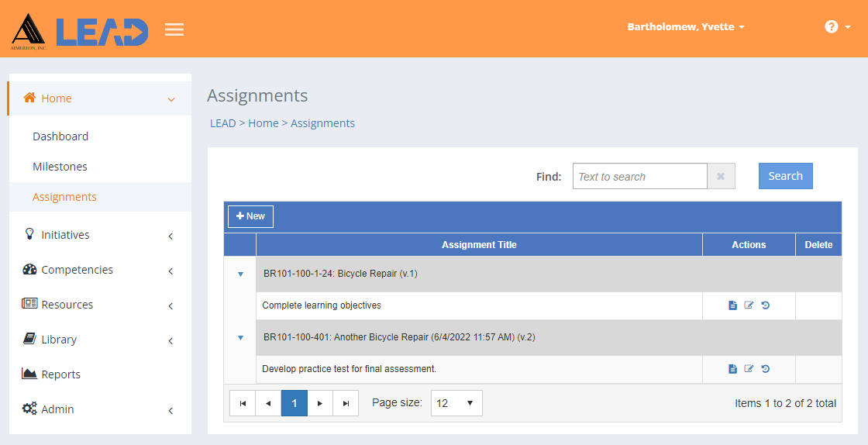868x445 pixels.
Task: Open Bartholomew, Yvette user dropdown
Action: pyautogui.click(x=686, y=26)
